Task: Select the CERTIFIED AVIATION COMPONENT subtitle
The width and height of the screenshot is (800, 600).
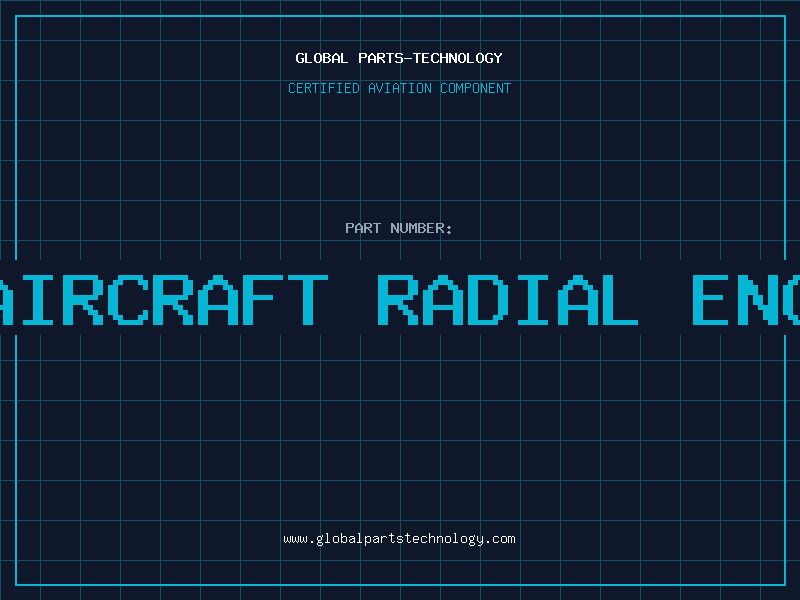Action: point(399,88)
